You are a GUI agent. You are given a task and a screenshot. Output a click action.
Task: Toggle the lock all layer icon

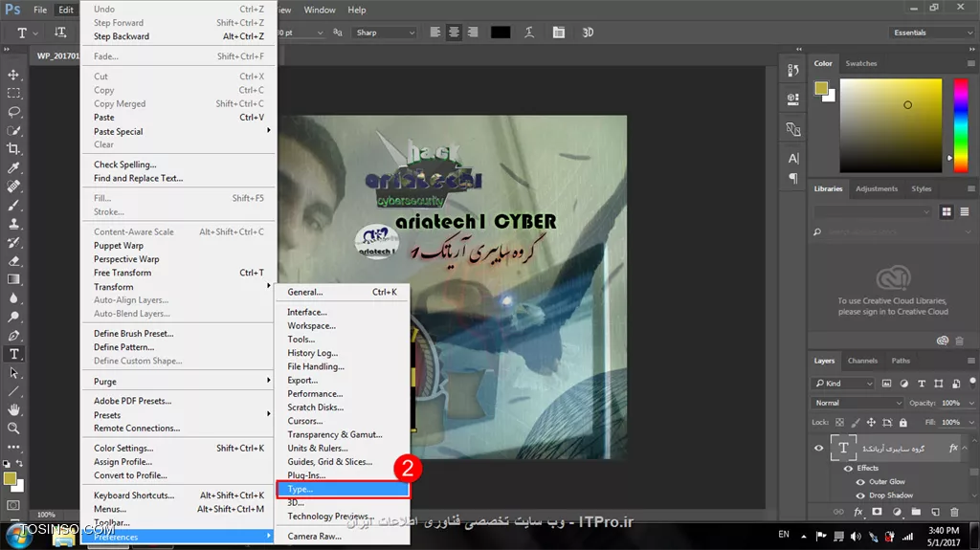click(x=903, y=423)
